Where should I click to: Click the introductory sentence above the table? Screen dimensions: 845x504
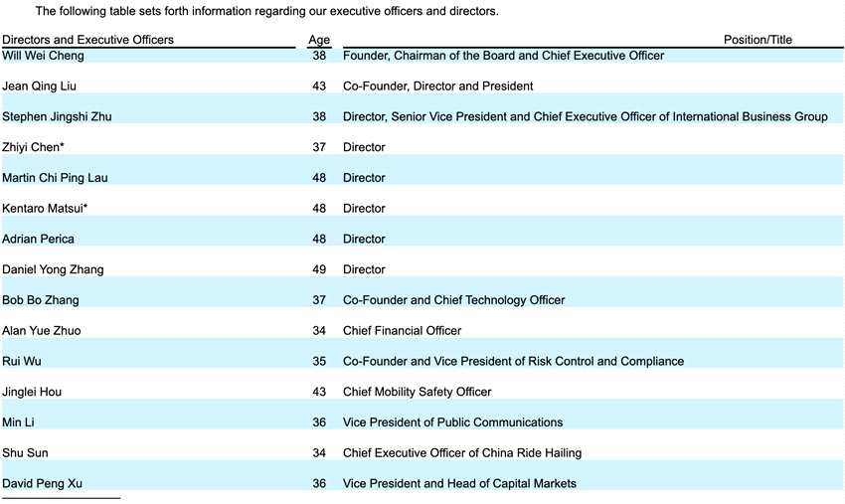(x=266, y=11)
